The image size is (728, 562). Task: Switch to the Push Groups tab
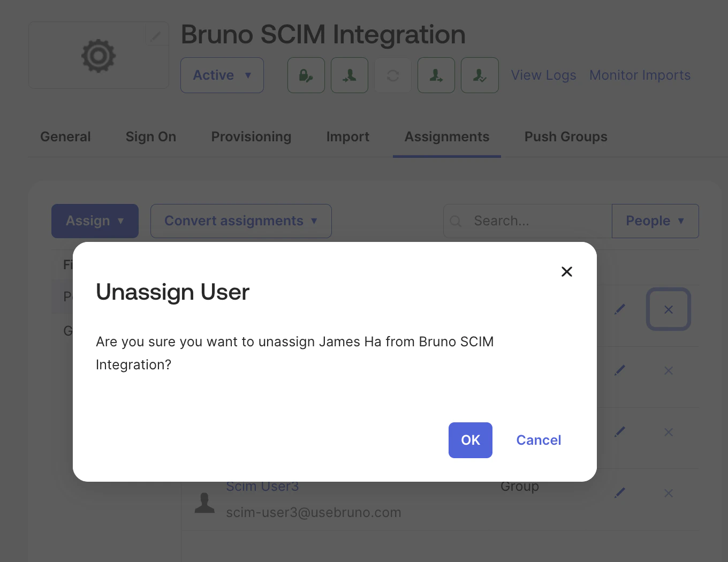pos(566,137)
